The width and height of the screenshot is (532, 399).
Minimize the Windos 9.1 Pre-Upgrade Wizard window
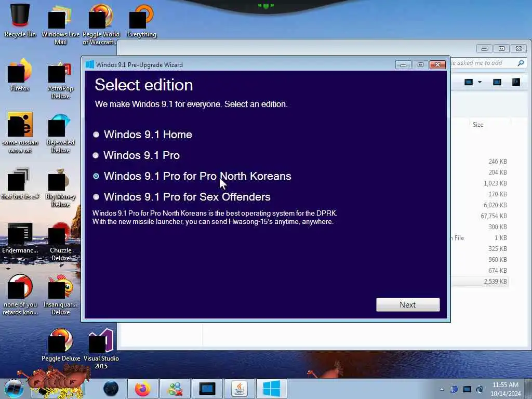[403, 65]
